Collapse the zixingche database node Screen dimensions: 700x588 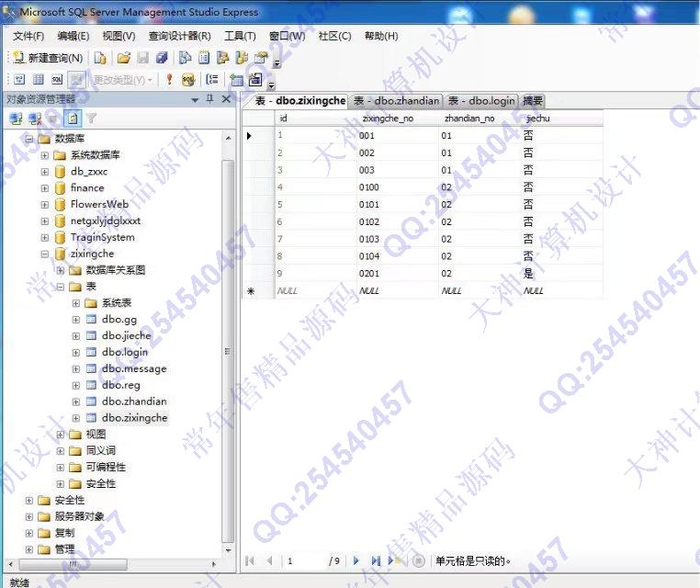(45, 254)
